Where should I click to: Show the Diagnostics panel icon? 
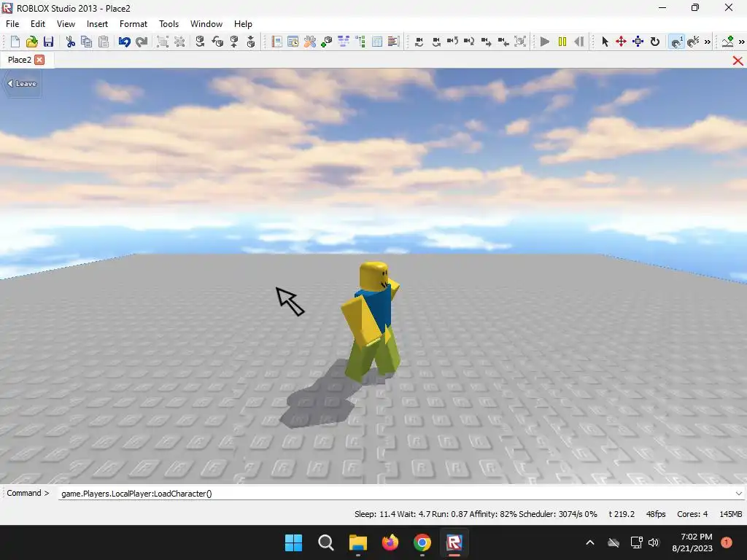(344, 42)
